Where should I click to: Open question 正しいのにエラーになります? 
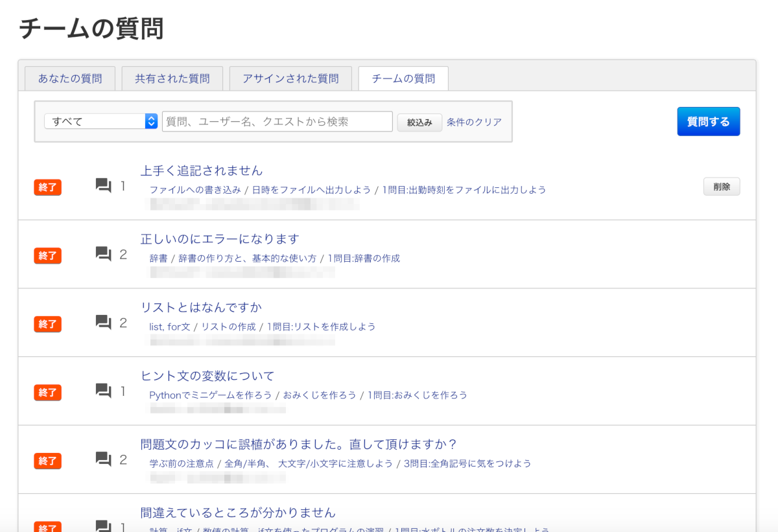click(x=220, y=239)
